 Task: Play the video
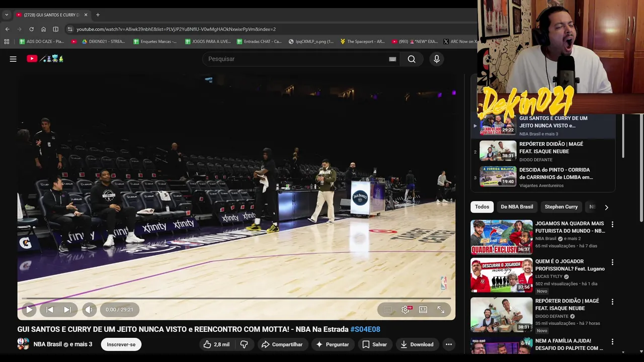[x=29, y=310]
